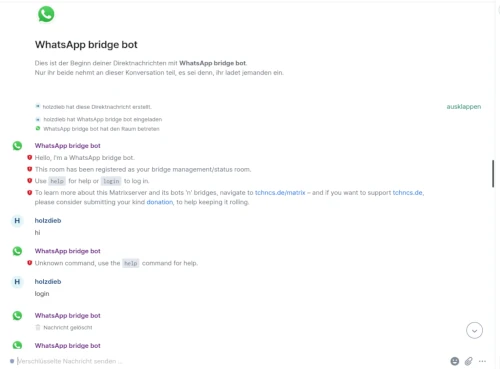Click sender name above 'Unknown command' message
Screen dimensions: 500x369
pyautogui.click(x=68, y=251)
